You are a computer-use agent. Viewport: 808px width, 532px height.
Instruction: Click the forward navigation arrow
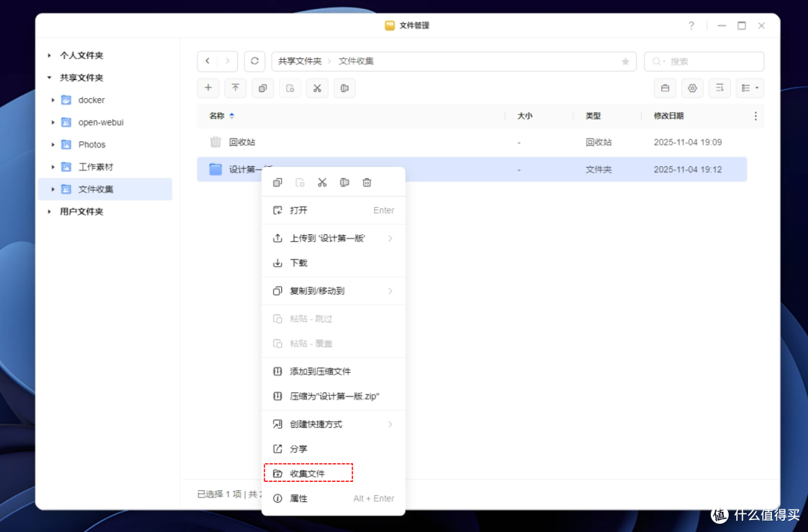[227, 61]
